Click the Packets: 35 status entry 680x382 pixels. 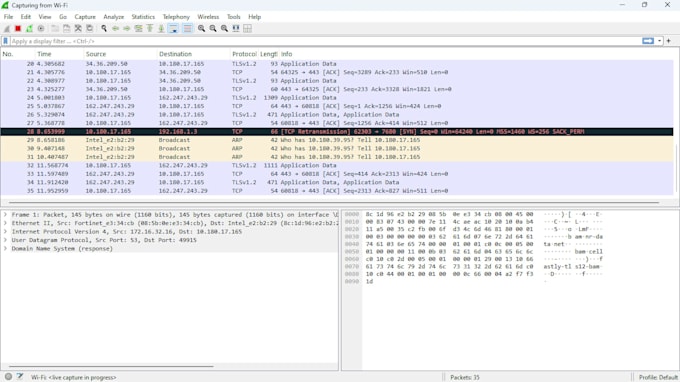464,377
